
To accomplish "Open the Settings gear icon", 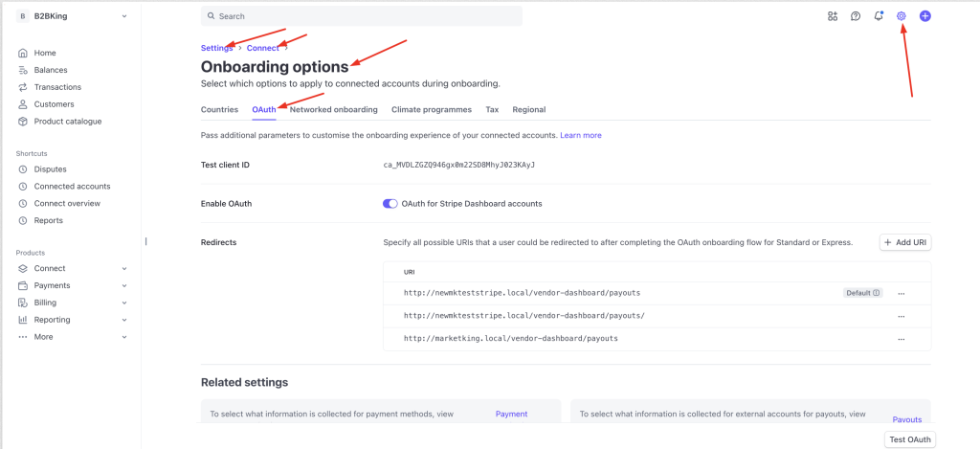I will click(901, 16).
